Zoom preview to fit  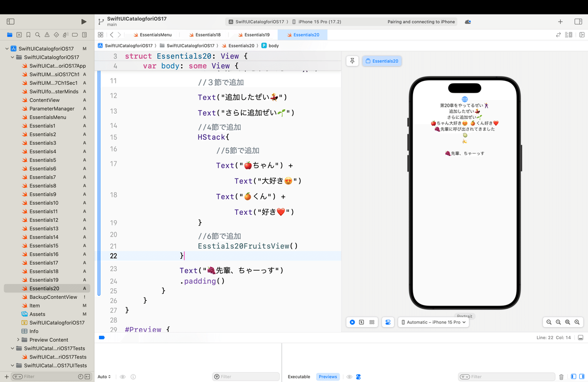567,322
